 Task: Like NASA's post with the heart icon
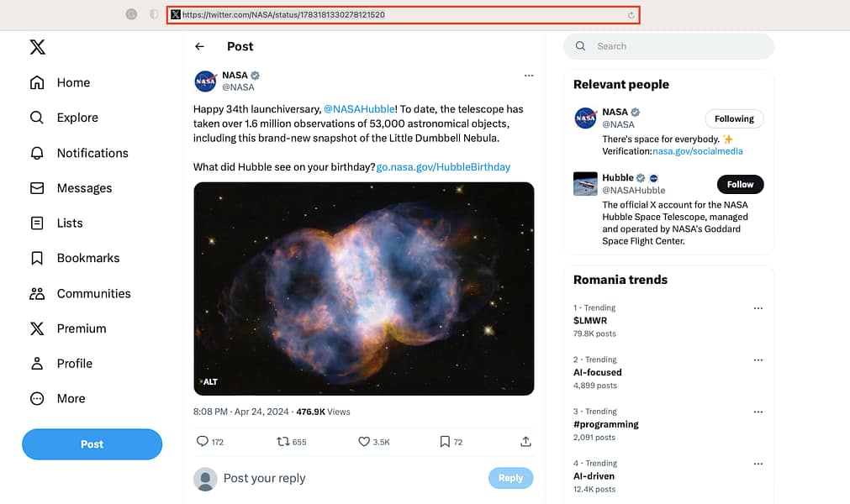[363, 441]
